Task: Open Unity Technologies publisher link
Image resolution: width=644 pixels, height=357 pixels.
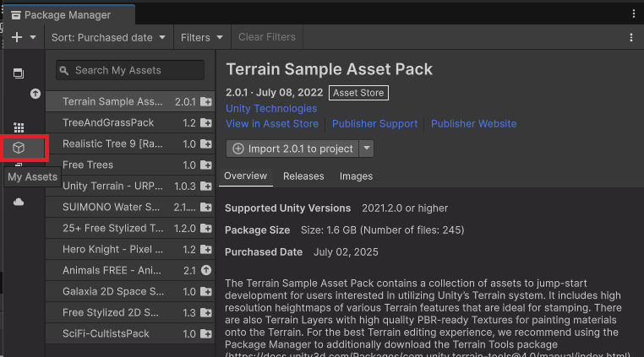Action: coord(271,109)
